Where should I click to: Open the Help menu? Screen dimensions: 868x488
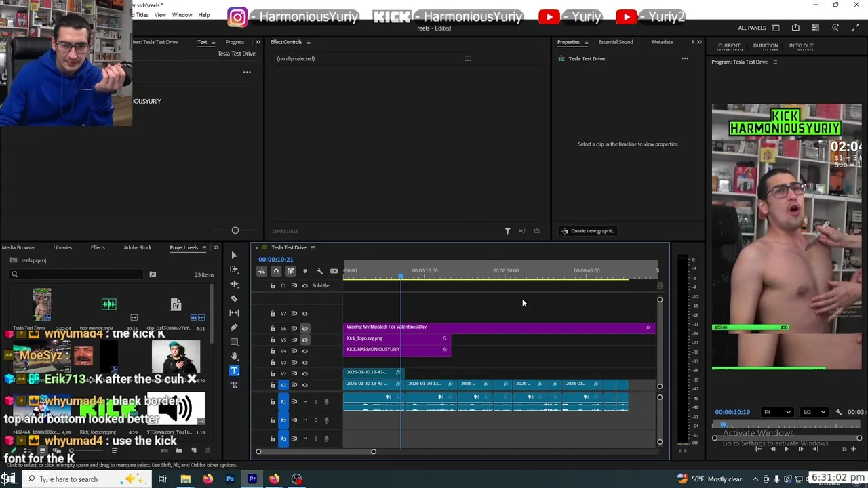click(204, 15)
